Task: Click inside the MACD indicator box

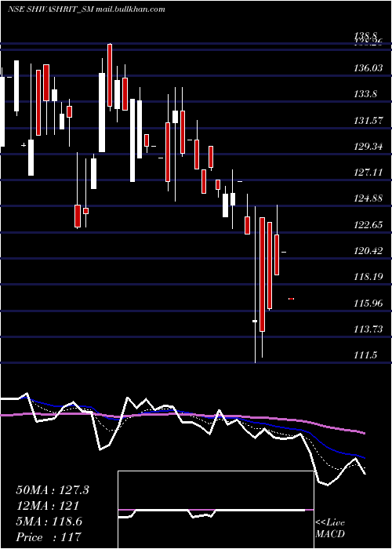Action: [216, 510]
